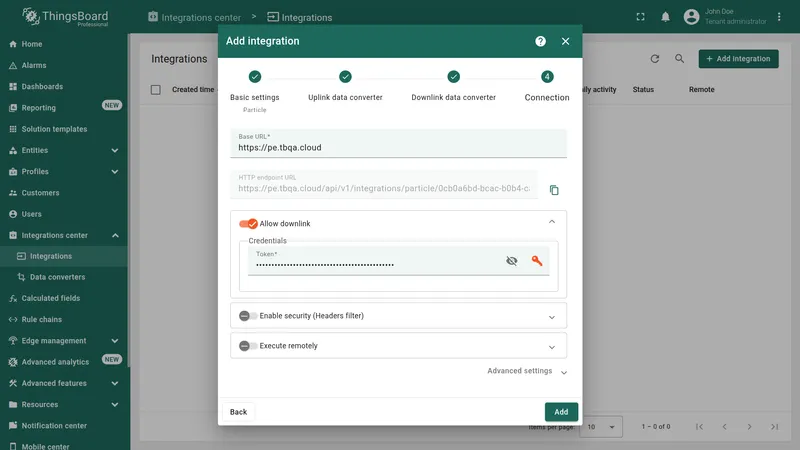Check the select-all checkbox in Integrations table
The height and width of the screenshot is (450, 800).
[156, 90]
